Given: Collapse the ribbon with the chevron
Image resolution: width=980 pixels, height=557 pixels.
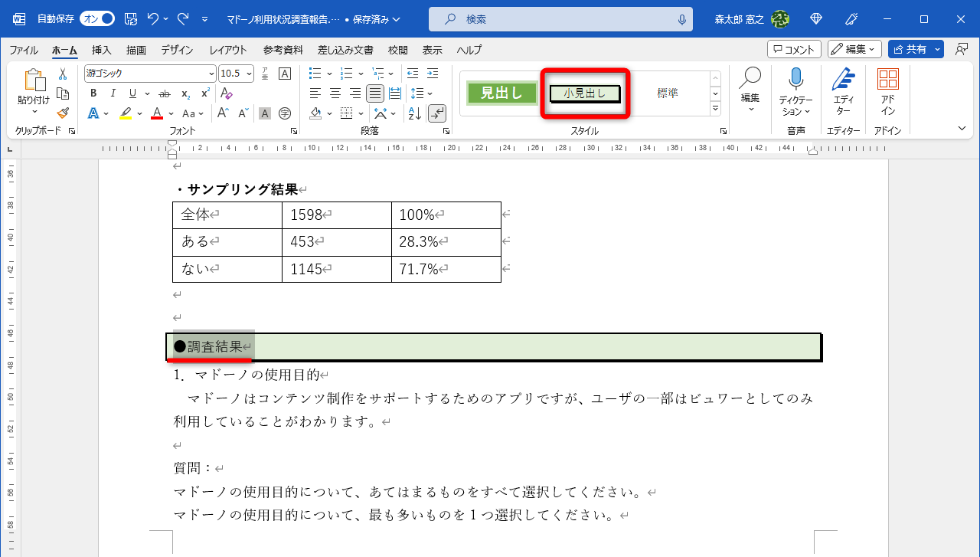Looking at the screenshot, I should [962, 128].
